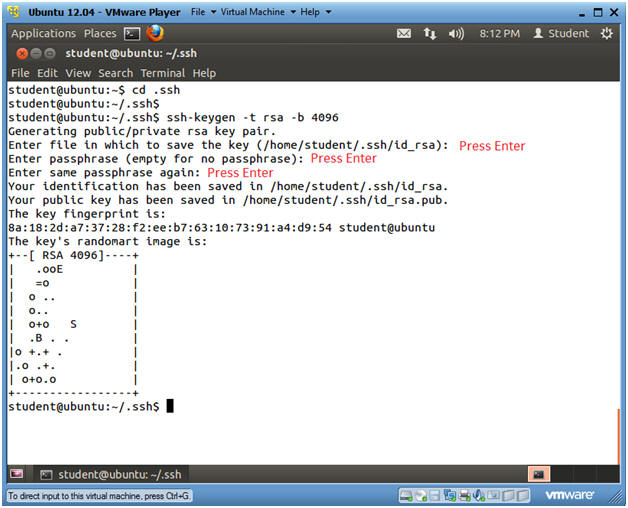Open the Places menu in Ubuntu panel
Viewport: 628px width, 508px height.
pyautogui.click(x=100, y=34)
